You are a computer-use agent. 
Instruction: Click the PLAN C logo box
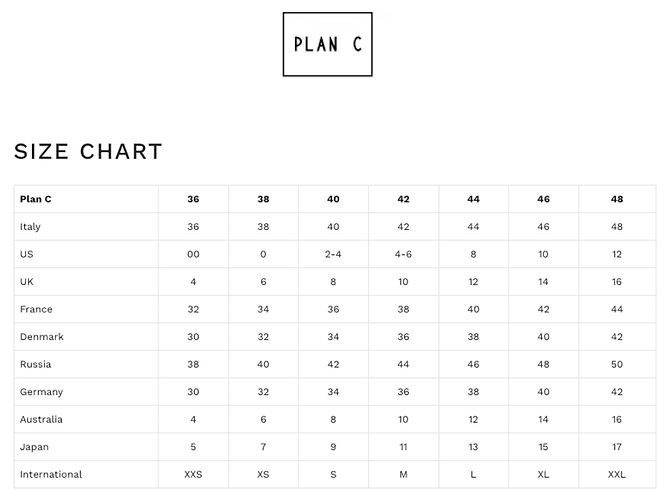(x=327, y=44)
